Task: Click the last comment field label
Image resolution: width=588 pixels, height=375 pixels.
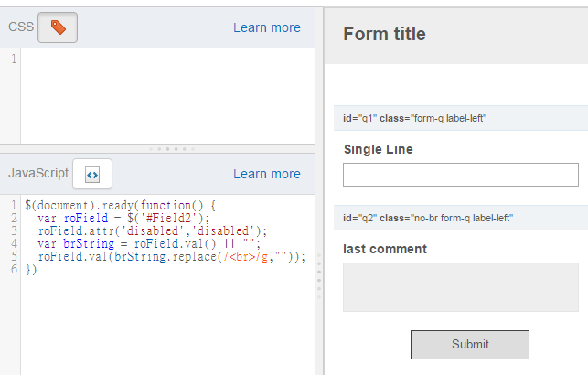Action: (385, 249)
